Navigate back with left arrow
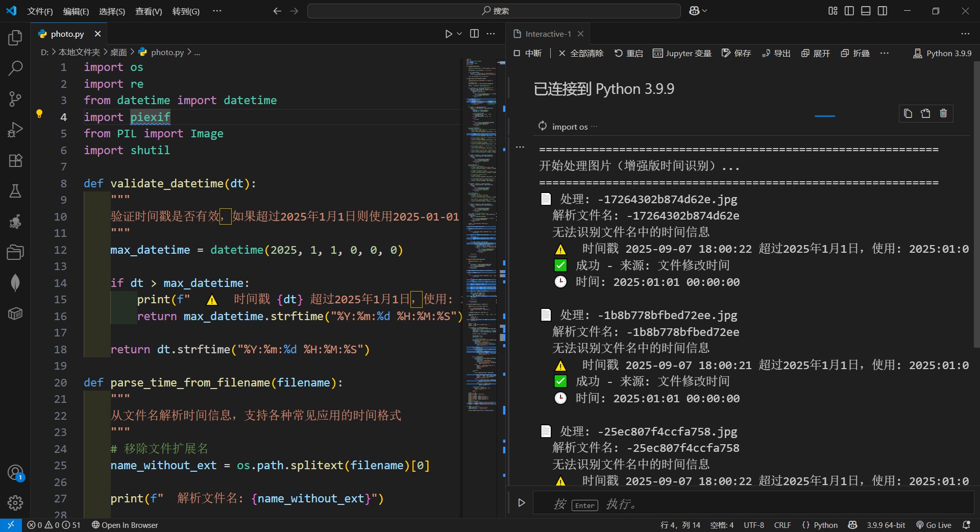 tap(277, 11)
